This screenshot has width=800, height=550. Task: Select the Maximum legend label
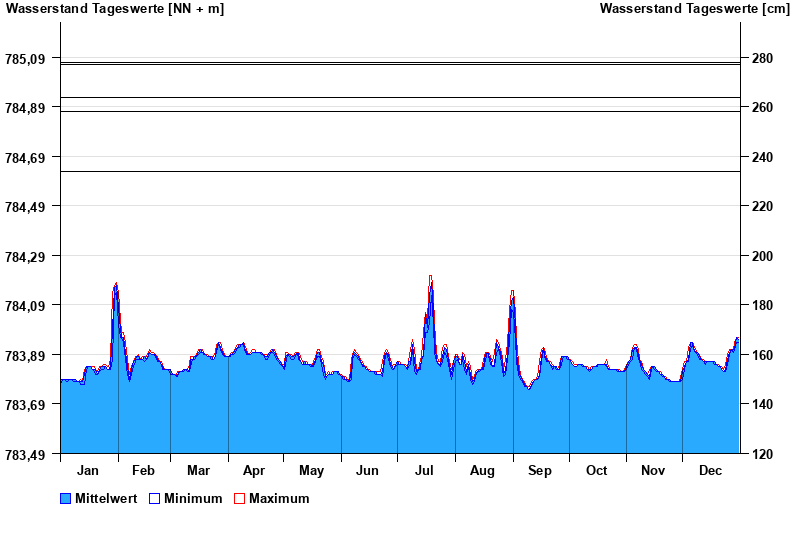[279, 499]
